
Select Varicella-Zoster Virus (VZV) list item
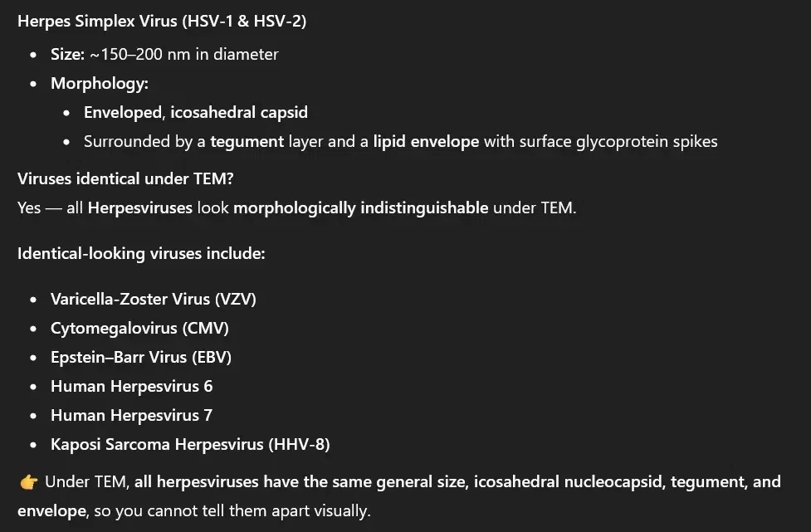(x=153, y=299)
